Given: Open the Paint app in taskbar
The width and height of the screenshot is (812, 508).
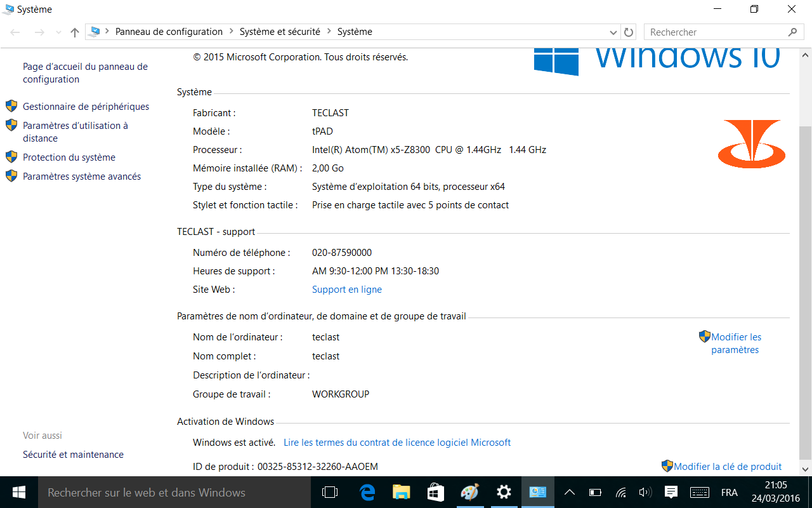Looking at the screenshot, I should click(469, 492).
